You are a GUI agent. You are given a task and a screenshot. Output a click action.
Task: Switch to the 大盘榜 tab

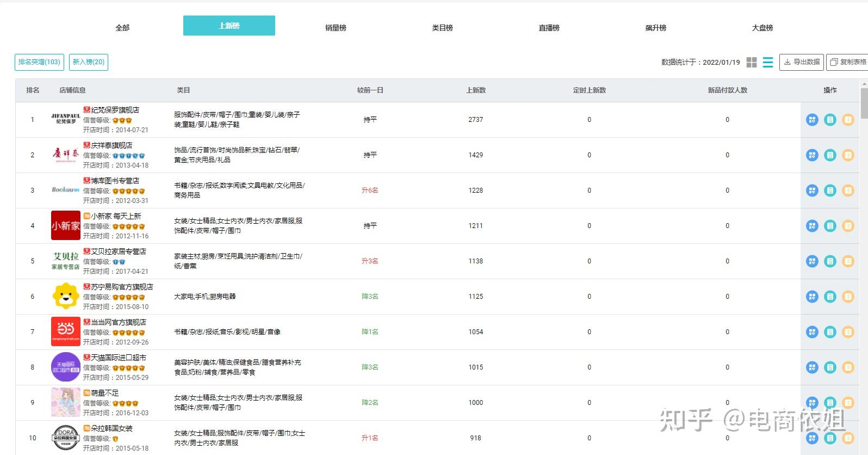[x=762, y=28]
